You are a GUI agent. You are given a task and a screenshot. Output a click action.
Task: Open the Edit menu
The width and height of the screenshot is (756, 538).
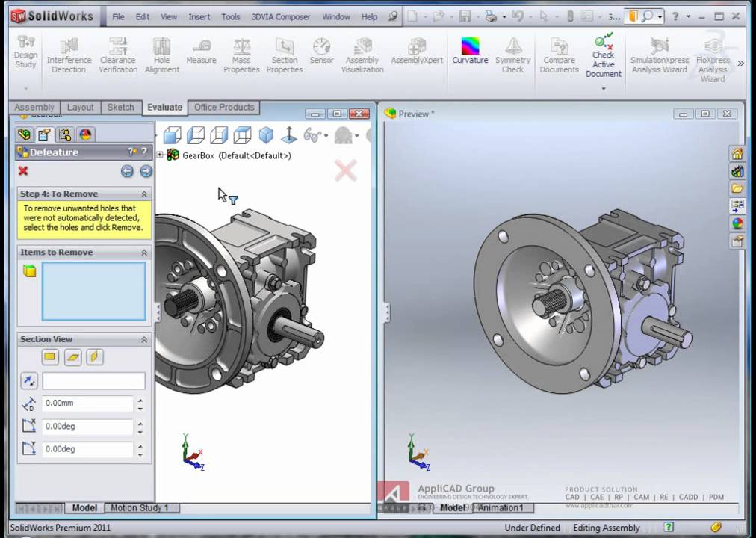coord(142,17)
